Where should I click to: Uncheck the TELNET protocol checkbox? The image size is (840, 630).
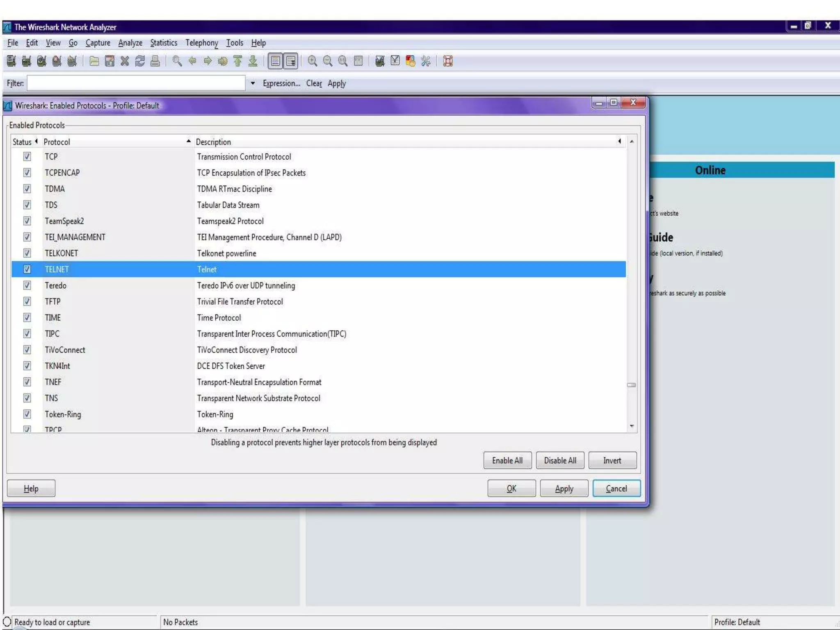[27, 269]
